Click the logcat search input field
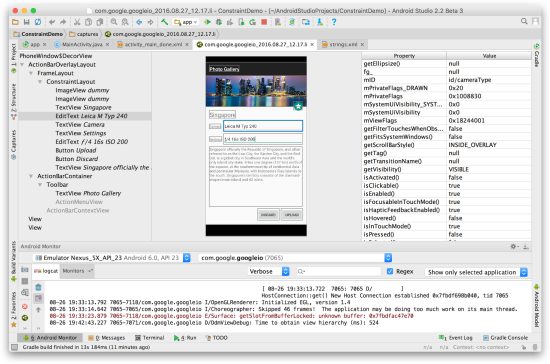The image size is (550, 364). 338,271
